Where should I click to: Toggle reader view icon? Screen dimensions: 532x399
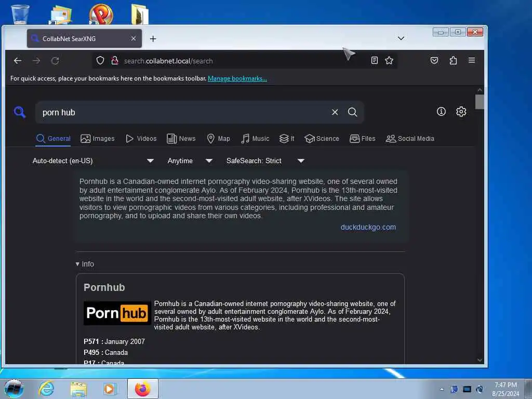coord(374,60)
